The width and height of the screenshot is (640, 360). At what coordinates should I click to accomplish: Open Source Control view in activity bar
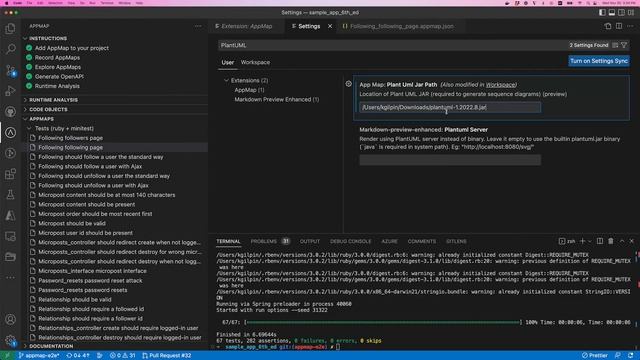10,70
